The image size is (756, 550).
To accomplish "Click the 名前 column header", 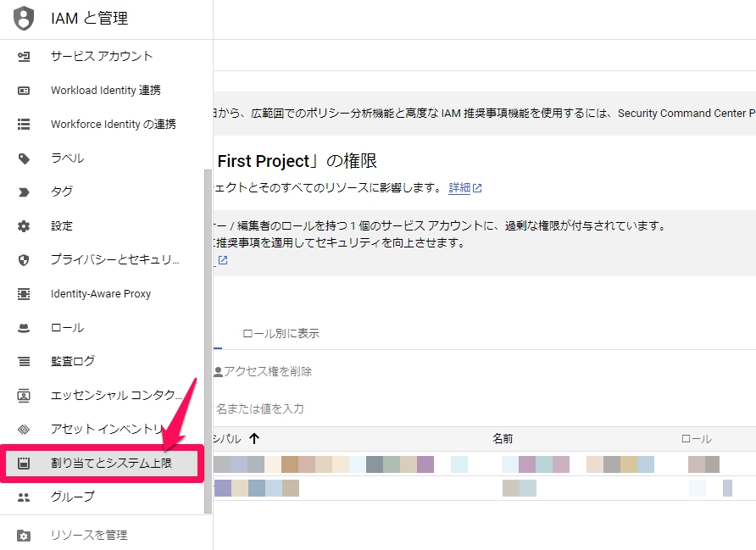I will [503, 439].
